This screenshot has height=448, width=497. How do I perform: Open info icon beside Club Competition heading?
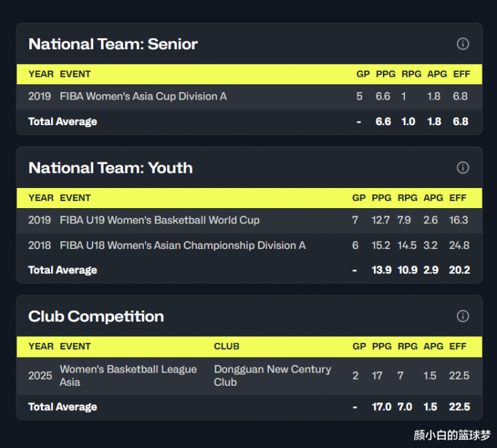coord(463,316)
